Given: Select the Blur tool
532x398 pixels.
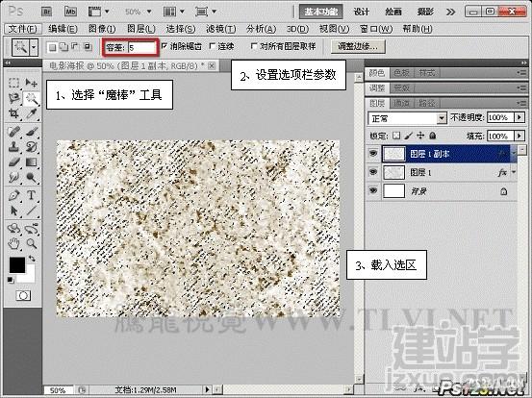Looking at the screenshot, I should coord(13,177).
